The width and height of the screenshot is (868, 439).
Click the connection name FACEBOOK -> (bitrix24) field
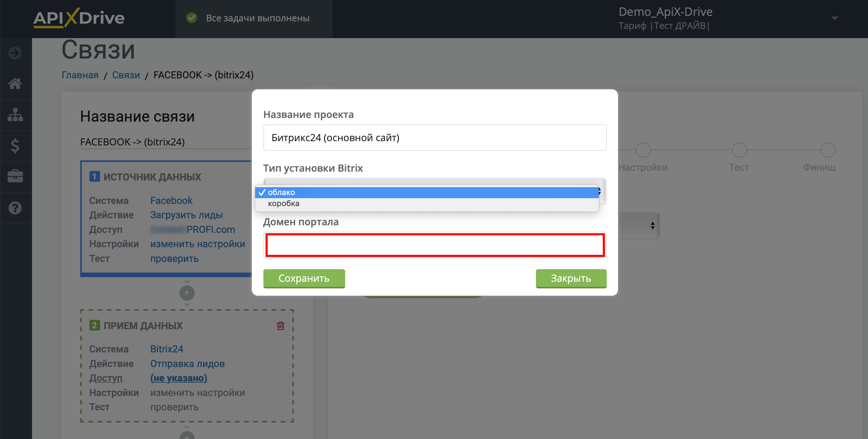[x=166, y=142]
